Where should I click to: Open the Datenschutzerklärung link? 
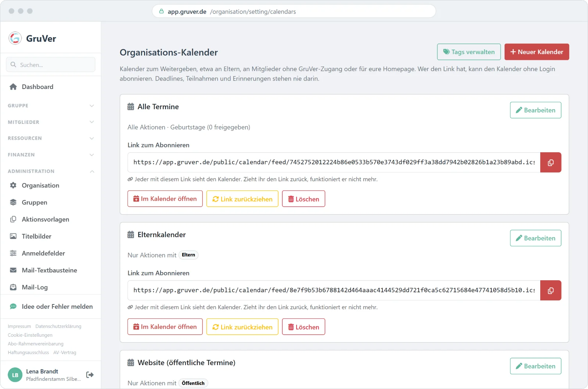[58, 326]
